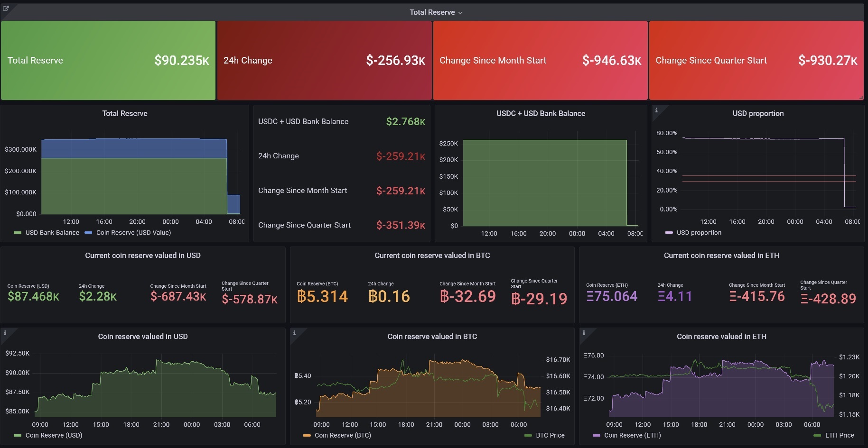Click the ₿-32.69 value

coord(467,296)
